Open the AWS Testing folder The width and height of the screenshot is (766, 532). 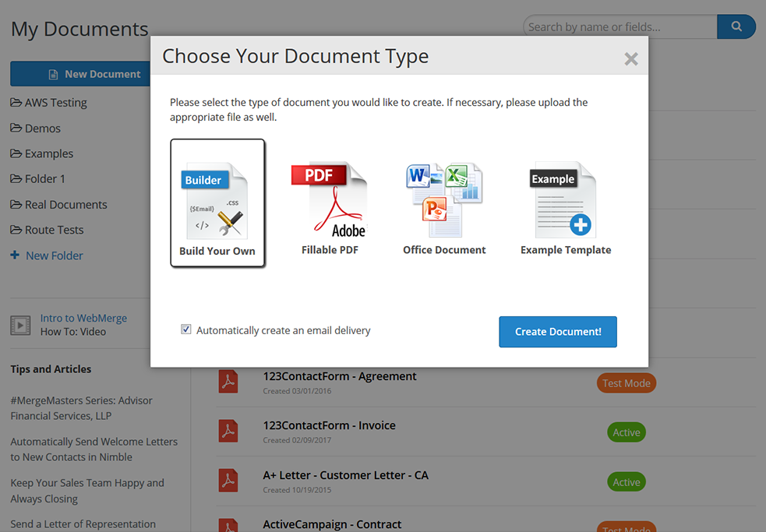pos(55,103)
